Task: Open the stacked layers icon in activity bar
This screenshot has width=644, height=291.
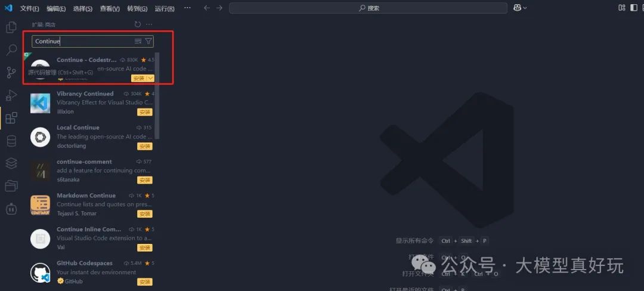Action: [x=11, y=163]
